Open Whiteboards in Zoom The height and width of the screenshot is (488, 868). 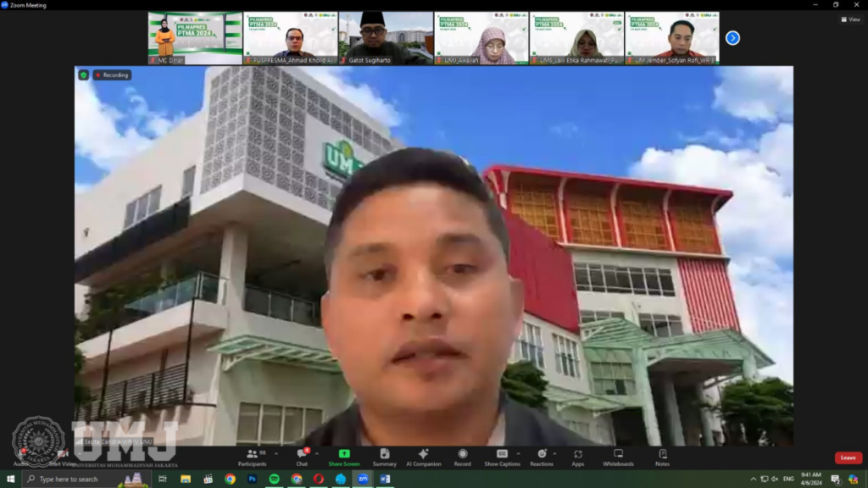[618, 457]
